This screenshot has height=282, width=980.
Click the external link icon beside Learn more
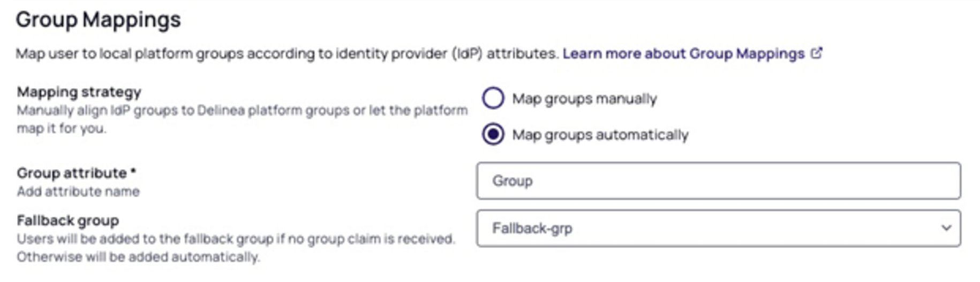click(x=817, y=53)
